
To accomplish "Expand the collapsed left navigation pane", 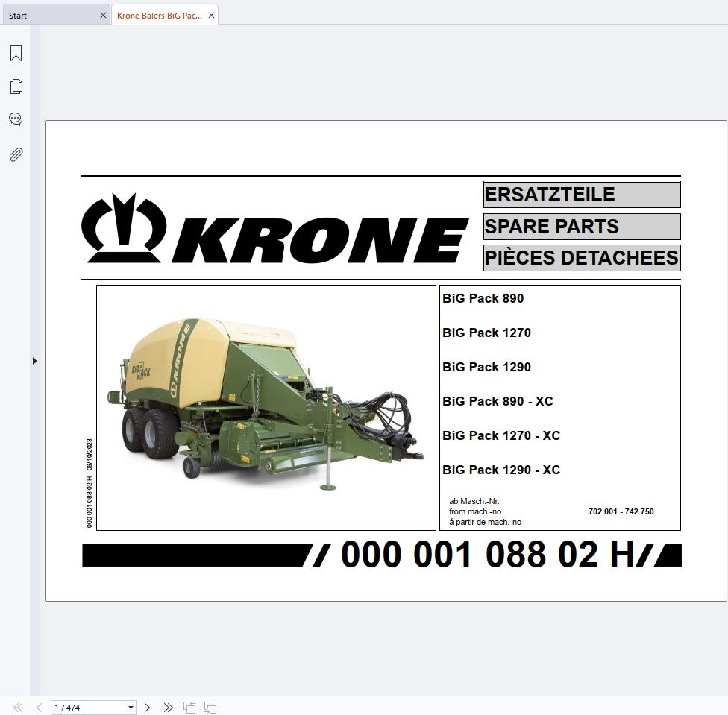I will 34,361.
